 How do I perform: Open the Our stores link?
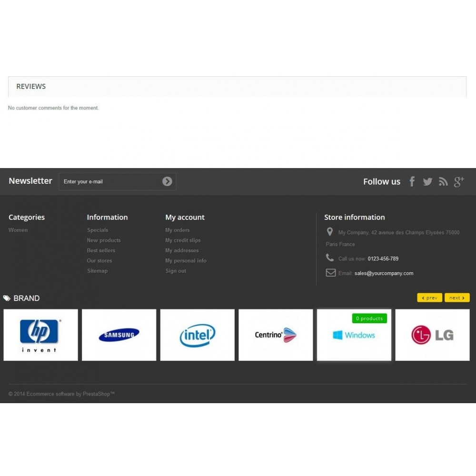pos(99,260)
